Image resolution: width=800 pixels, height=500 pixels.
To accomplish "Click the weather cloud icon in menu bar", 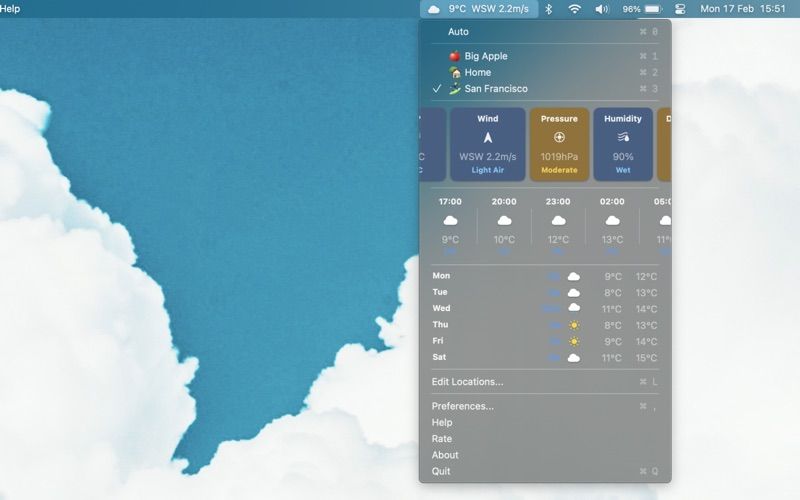I will (434, 9).
